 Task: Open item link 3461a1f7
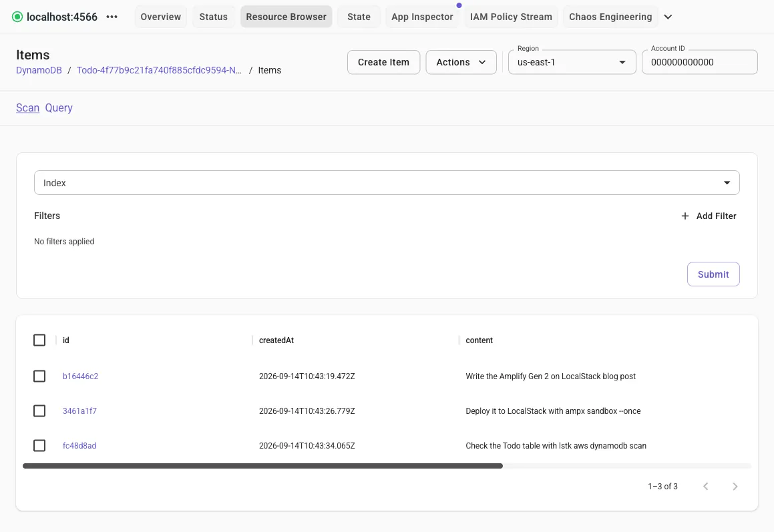click(x=79, y=411)
